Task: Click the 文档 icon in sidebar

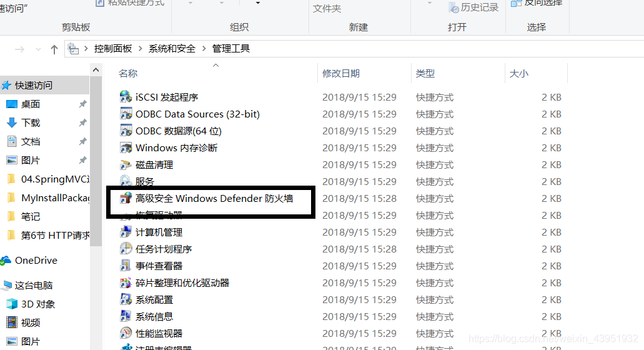Action: click(x=12, y=141)
